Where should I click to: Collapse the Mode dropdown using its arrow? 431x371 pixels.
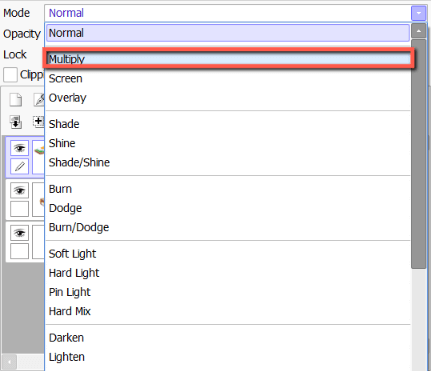click(x=419, y=14)
